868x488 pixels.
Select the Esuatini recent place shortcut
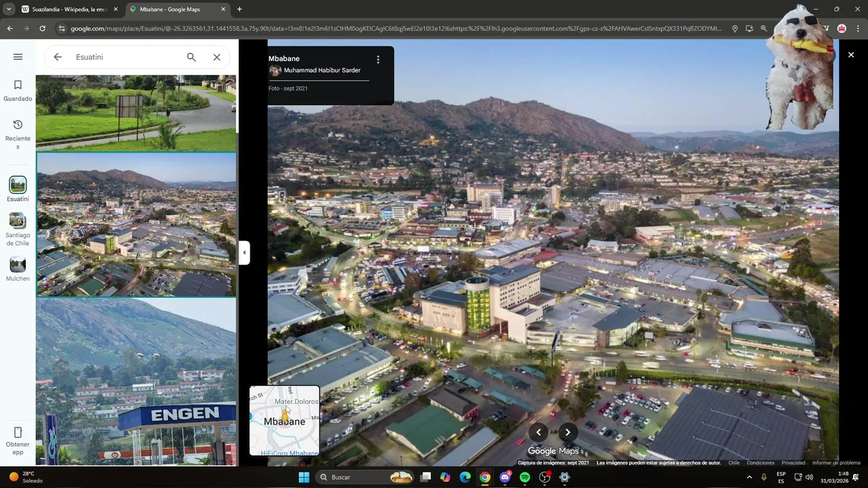tap(18, 190)
